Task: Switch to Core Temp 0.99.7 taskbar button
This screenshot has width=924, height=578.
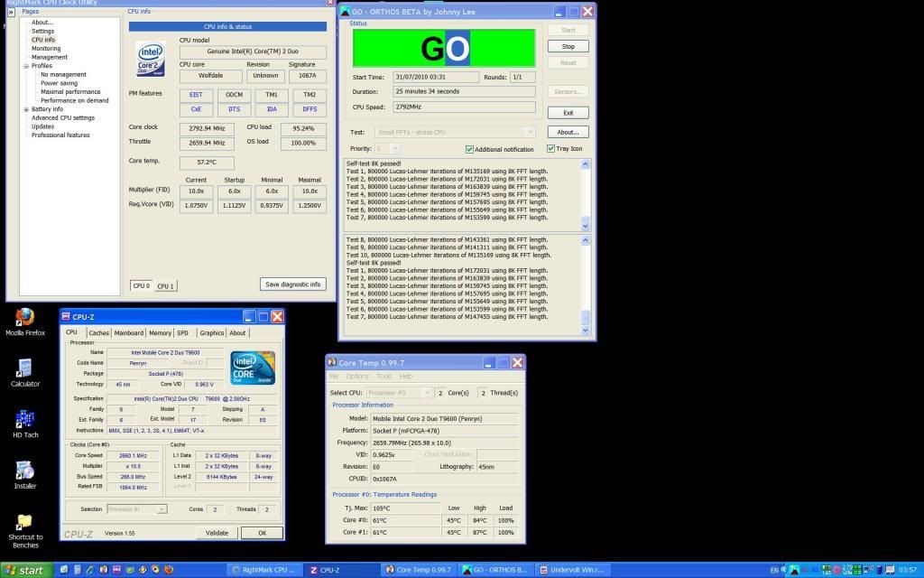Action: [419, 570]
